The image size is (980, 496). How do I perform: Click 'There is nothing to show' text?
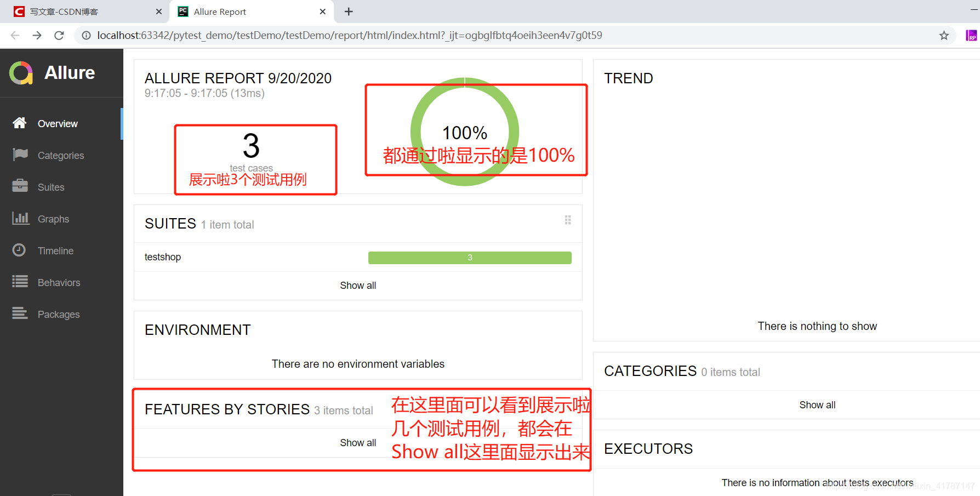[x=817, y=326]
